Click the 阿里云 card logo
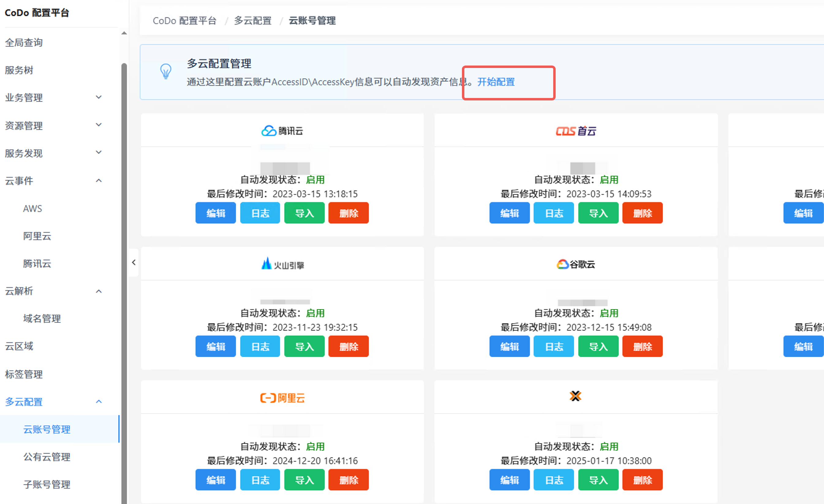 (x=282, y=398)
